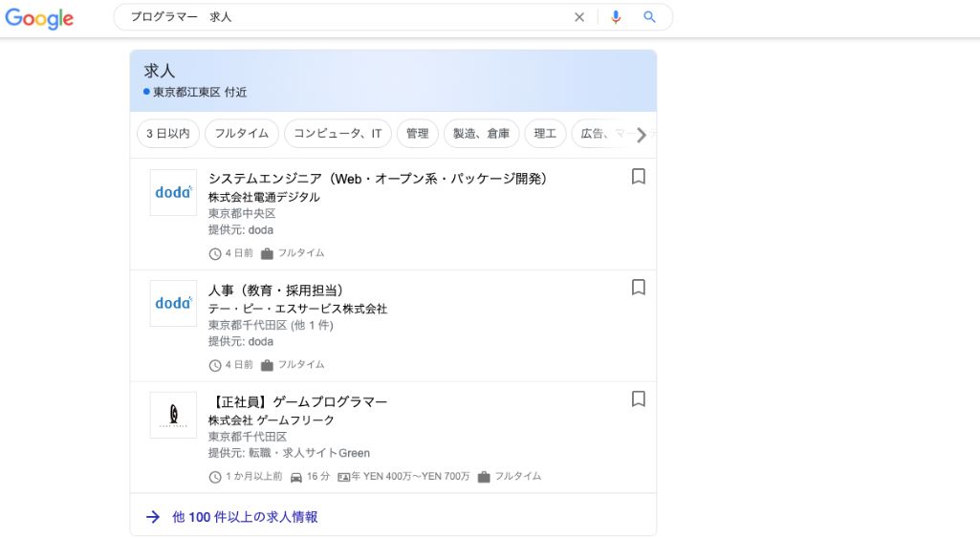Click 提供元: 転職・求人サイトGreen text
980x538 pixels.
coord(289,453)
